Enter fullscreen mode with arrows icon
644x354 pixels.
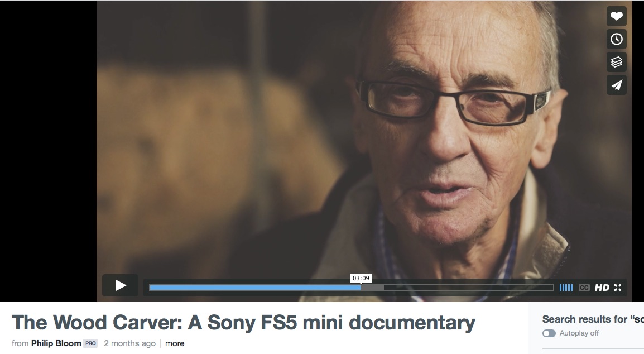618,288
